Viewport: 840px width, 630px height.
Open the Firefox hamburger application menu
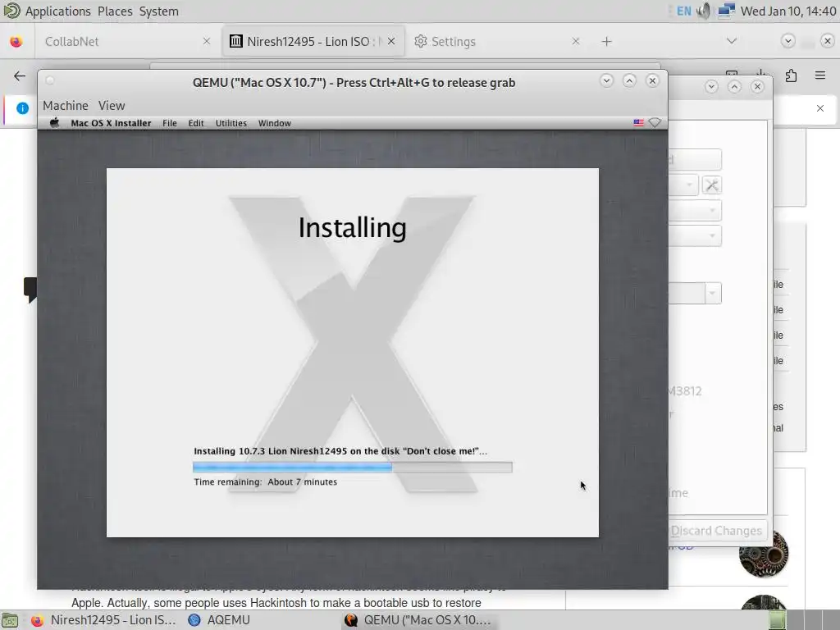(x=820, y=75)
